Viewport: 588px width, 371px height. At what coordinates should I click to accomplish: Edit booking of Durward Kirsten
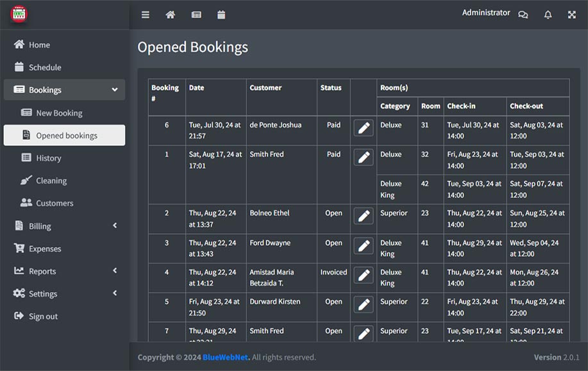[364, 304]
